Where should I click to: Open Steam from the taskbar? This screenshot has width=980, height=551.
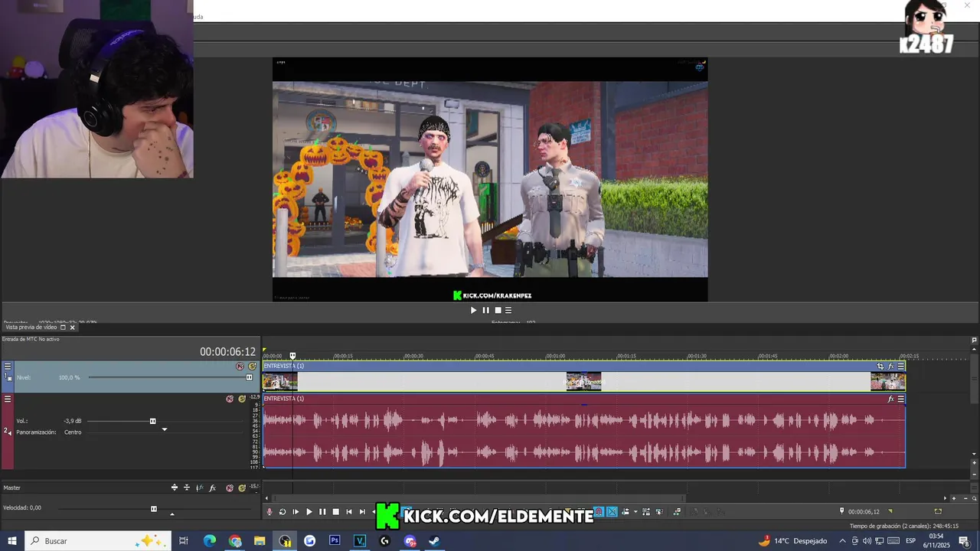coord(434,541)
